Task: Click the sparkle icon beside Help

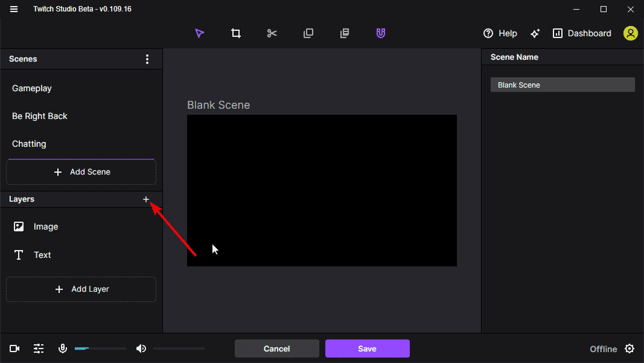Action: (535, 33)
